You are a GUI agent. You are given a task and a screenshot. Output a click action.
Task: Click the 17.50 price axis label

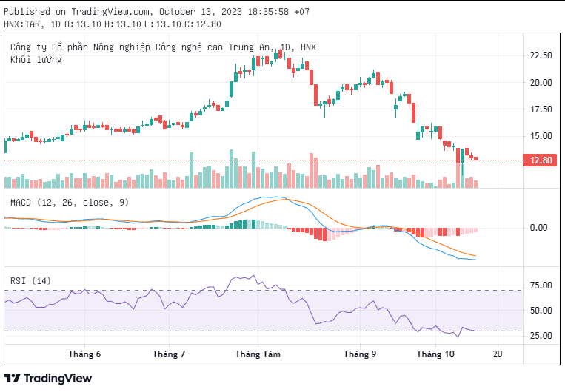pyautogui.click(x=541, y=109)
